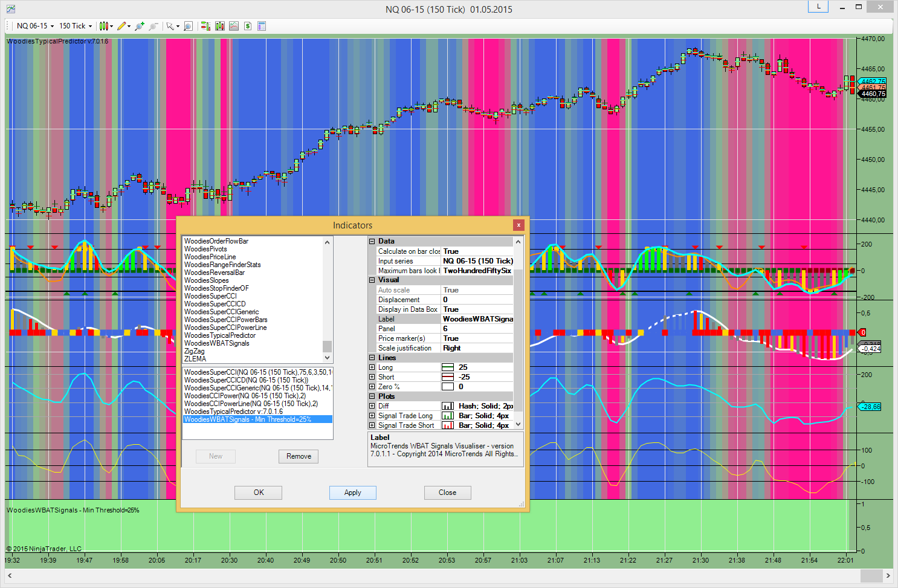Open the Indicators line chart icon

coord(233,26)
